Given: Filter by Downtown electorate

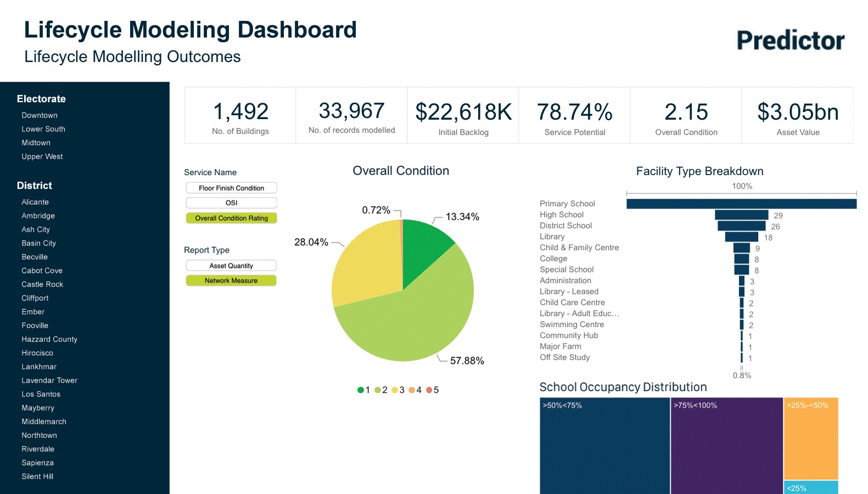Looking at the screenshot, I should (40, 115).
